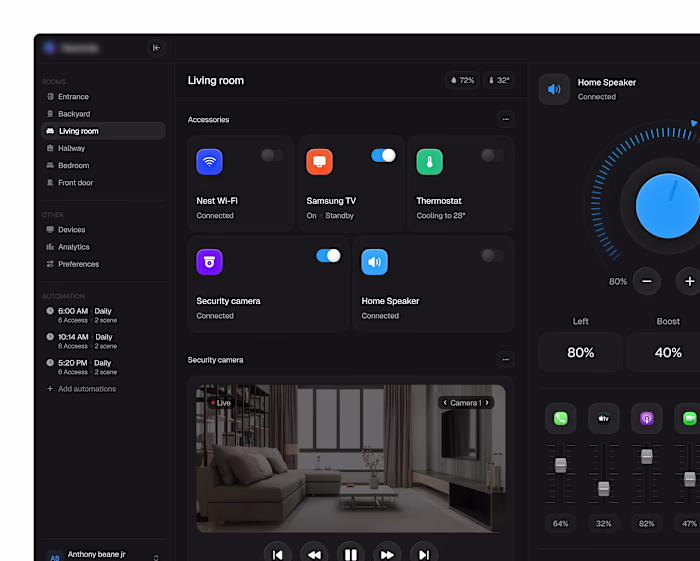Open the Front door room
The width and height of the screenshot is (700, 561).
tap(104, 183)
